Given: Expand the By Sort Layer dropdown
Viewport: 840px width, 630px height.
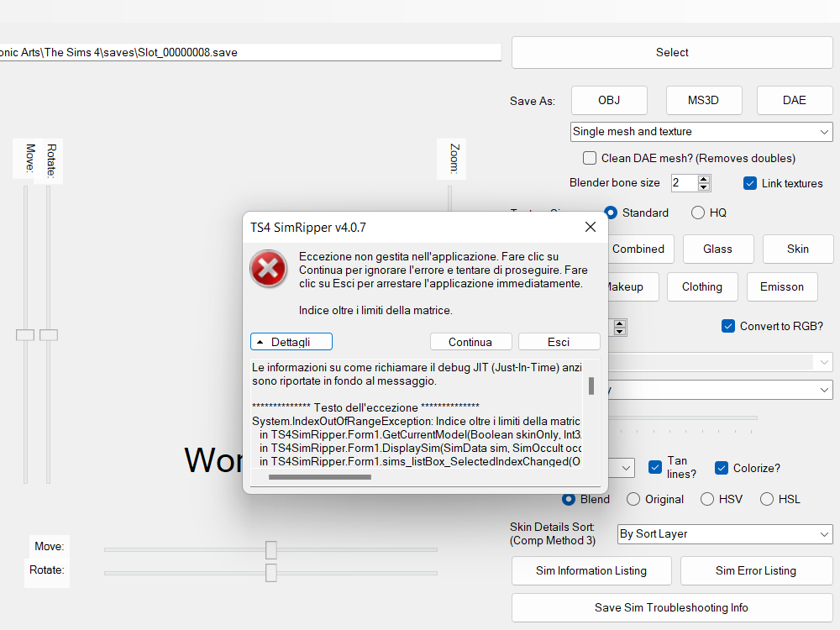Looking at the screenshot, I should click(724, 534).
